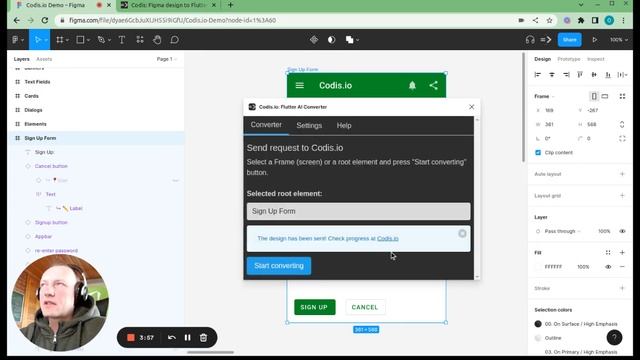Open the Frame type dropdown
The width and height of the screenshot is (640, 360).
click(x=544, y=96)
